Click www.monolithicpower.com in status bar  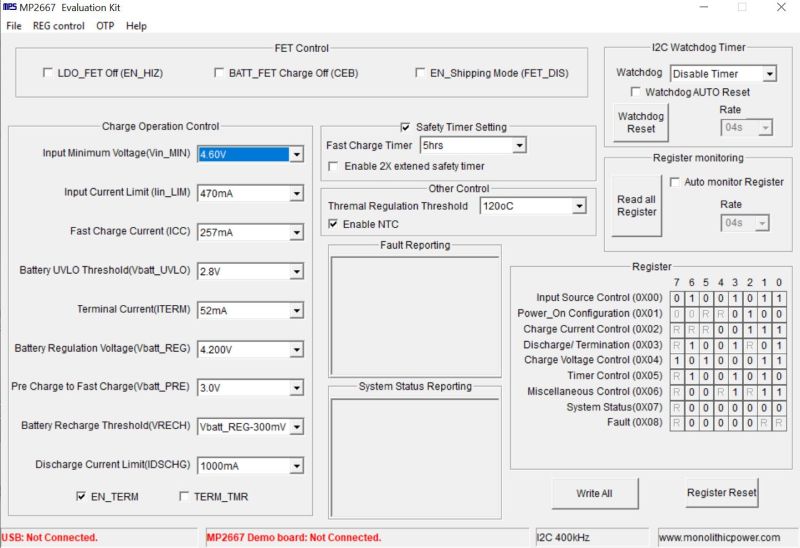pos(719,537)
